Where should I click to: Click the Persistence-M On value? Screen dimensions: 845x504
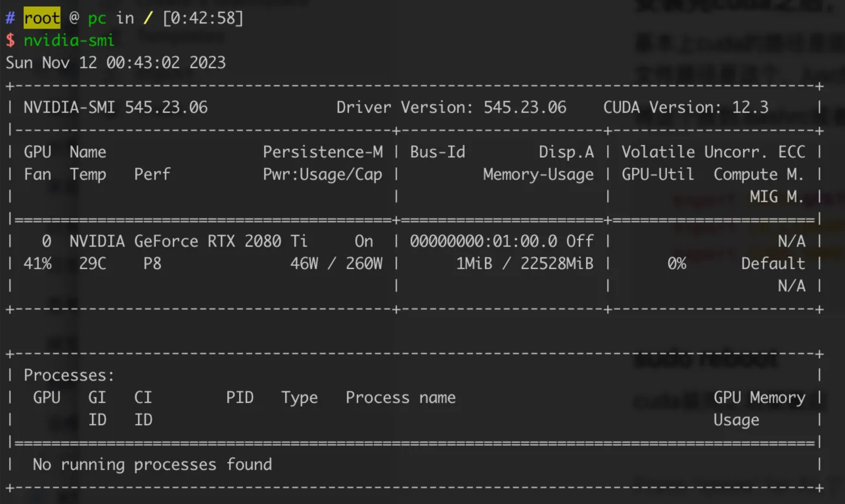coord(364,241)
